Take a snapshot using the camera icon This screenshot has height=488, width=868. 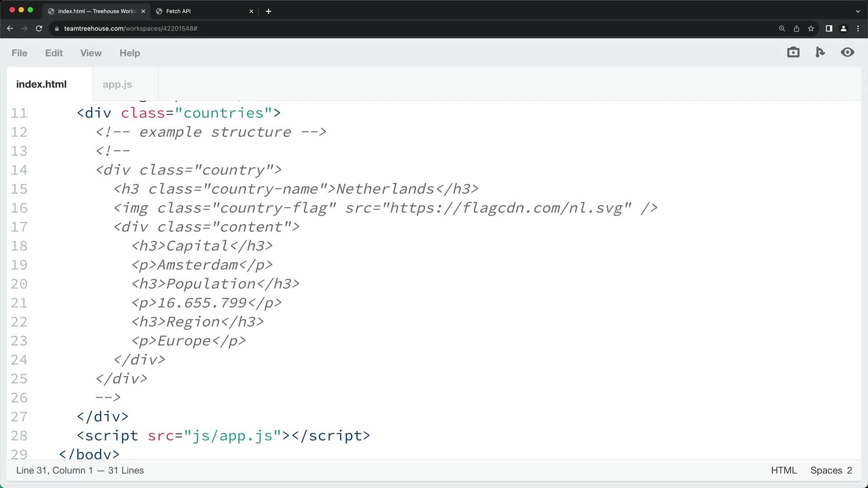[x=793, y=52]
